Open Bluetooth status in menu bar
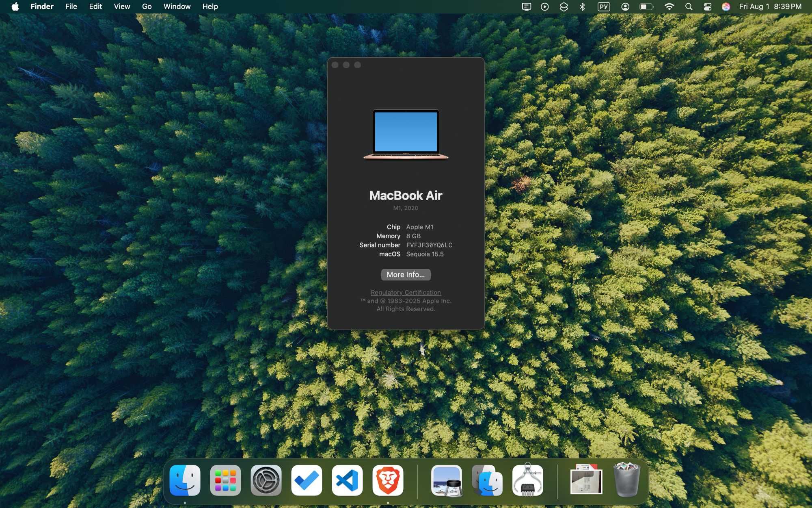Viewport: 812px width, 508px height. (x=582, y=7)
